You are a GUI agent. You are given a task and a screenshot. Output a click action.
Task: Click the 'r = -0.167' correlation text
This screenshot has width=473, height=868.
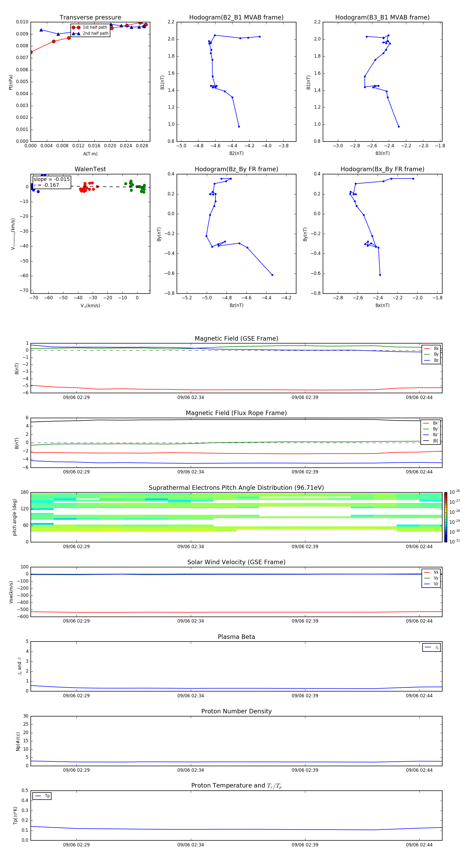(x=47, y=185)
